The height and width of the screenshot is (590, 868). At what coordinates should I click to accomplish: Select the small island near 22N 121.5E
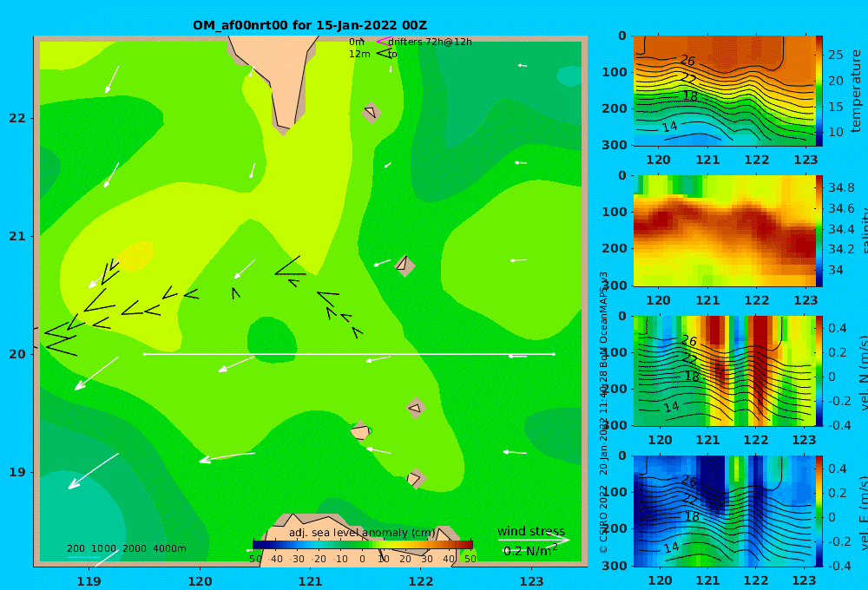pyautogui.click(x=372, y=112)
